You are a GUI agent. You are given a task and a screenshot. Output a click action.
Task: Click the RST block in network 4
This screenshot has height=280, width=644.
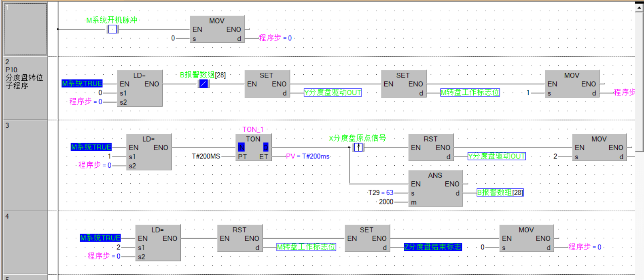click(239, 238)
